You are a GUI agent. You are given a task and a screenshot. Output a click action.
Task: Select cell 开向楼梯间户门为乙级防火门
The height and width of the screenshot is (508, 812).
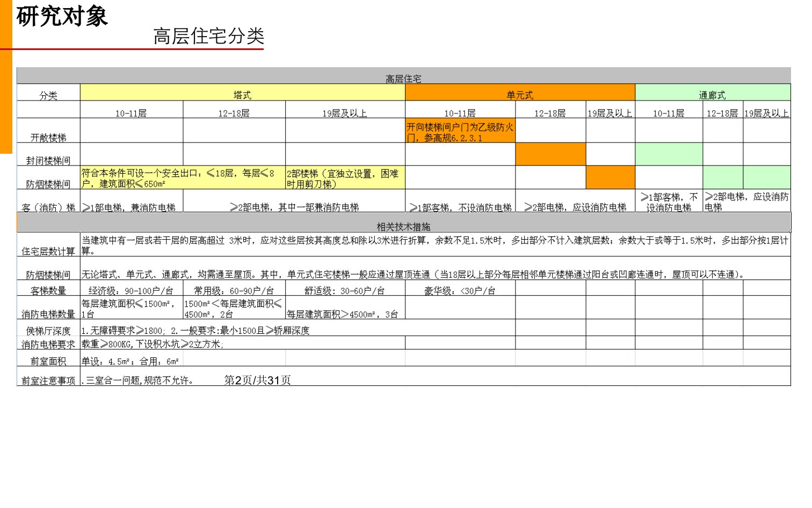[460, 132]
